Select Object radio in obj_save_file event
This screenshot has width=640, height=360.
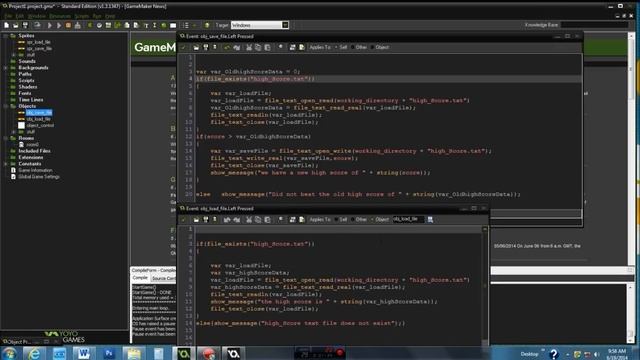380,47
